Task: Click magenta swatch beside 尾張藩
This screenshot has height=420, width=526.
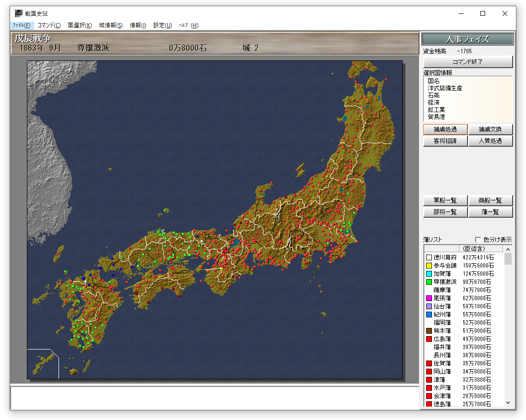Action: [429, 298]
